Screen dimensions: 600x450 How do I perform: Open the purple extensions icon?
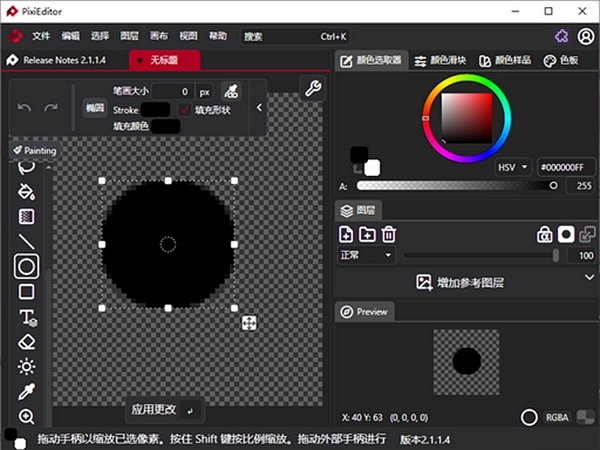[x=561, y=36]
